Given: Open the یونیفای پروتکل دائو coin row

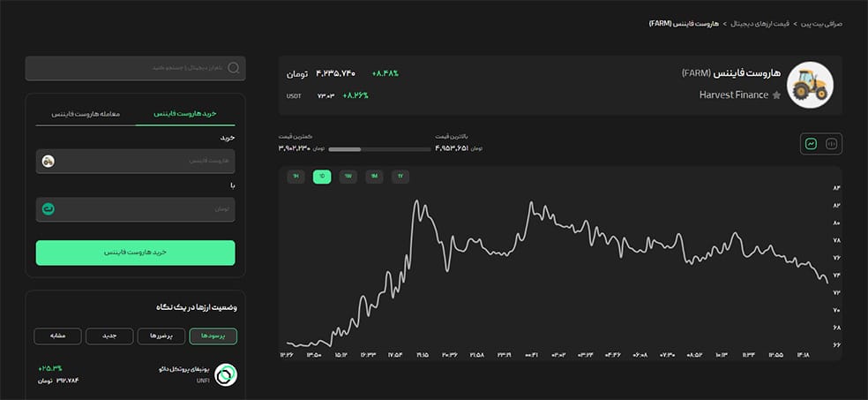Looking at the screenshot, I should [x=136, y=374].
